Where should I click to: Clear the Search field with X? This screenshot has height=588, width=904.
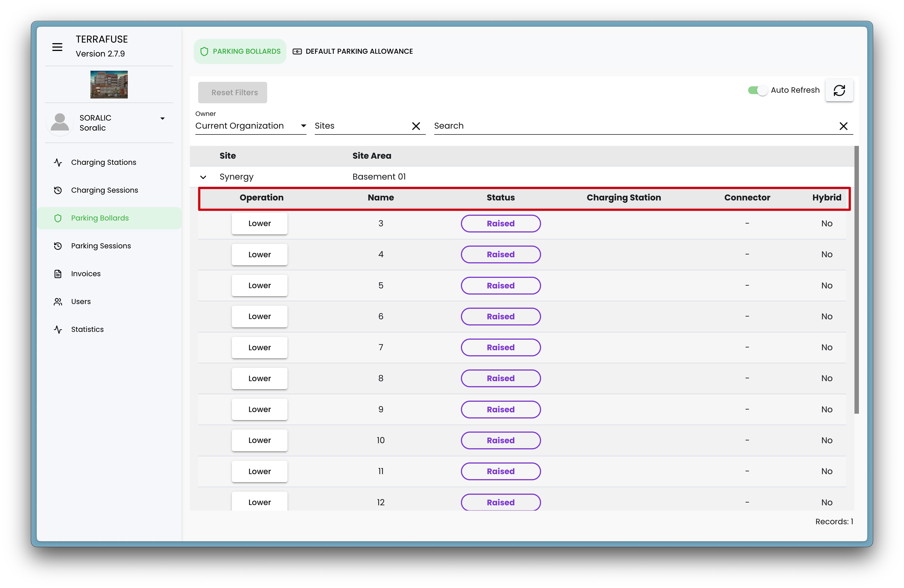point(843,126)
